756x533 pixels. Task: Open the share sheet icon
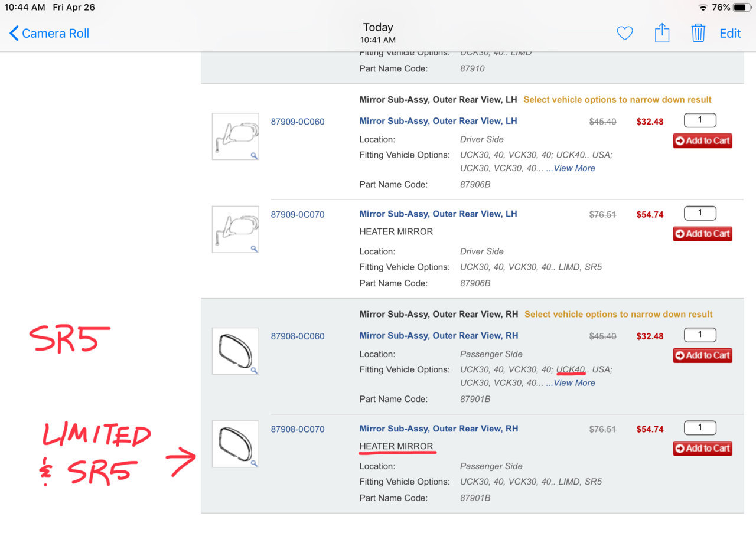pyautogui.click(x=662, y=33)
